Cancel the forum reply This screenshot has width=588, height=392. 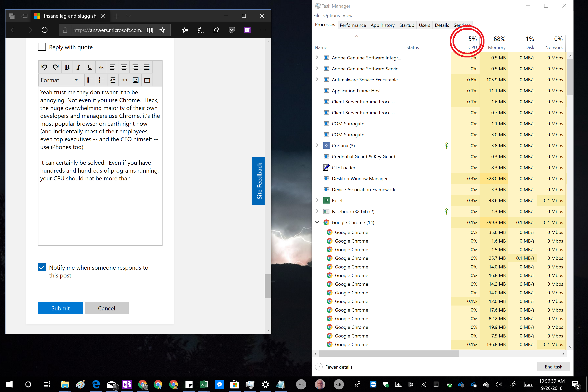[x=107, y=308]
